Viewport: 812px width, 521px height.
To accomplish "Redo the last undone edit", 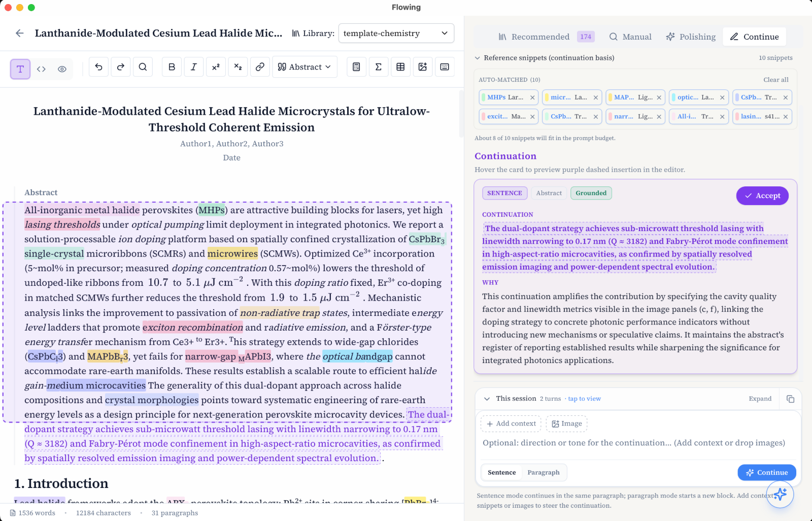I will (121, 67).
